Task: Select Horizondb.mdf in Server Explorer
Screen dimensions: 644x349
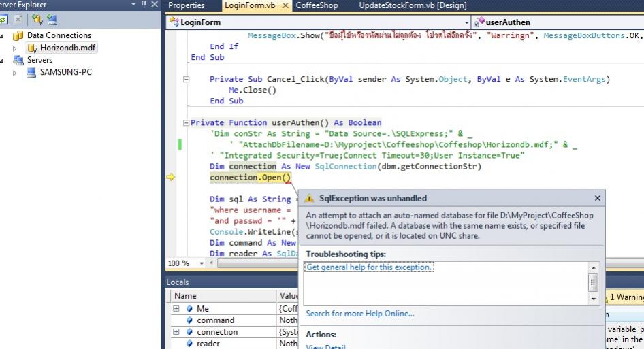Action: click(68, 48)
